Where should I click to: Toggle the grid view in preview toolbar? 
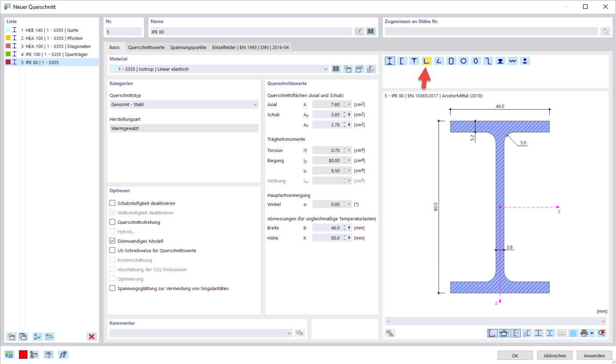tap(573, 333)
